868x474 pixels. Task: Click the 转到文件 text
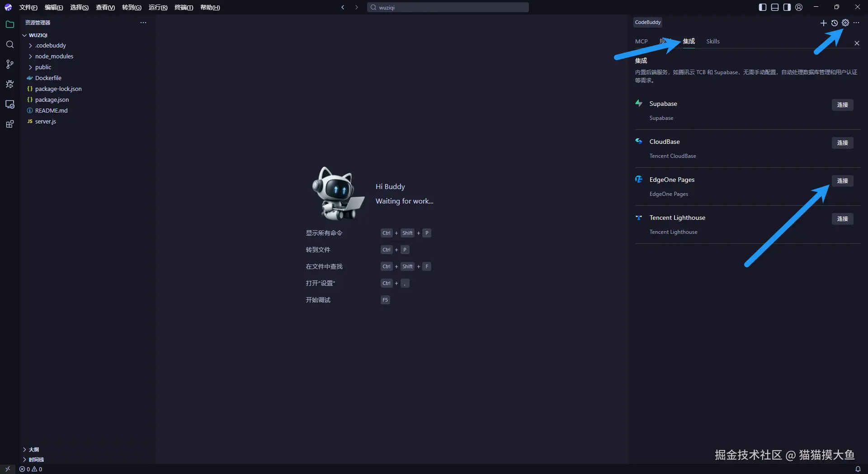(318, 250)
